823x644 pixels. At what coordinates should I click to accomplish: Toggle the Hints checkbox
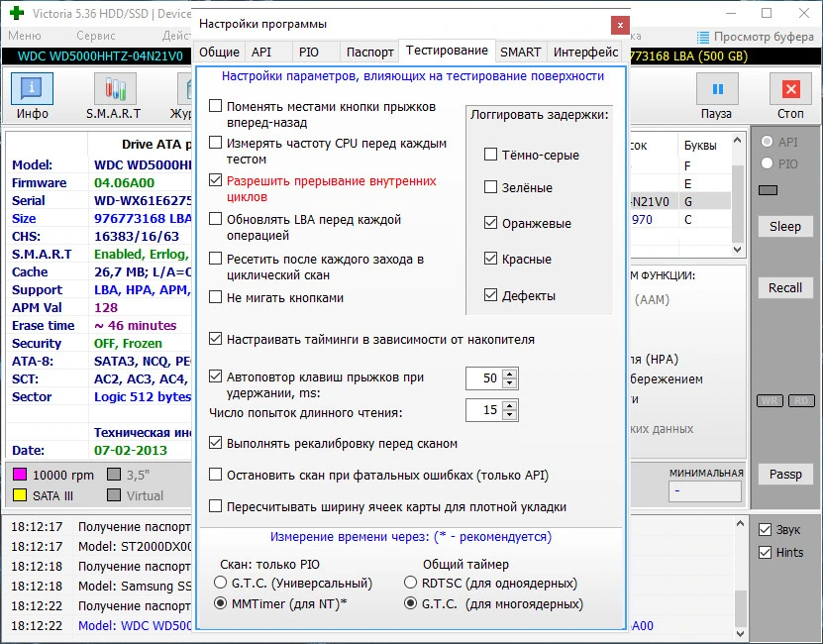pyautogui.click(x=765, y=552)
